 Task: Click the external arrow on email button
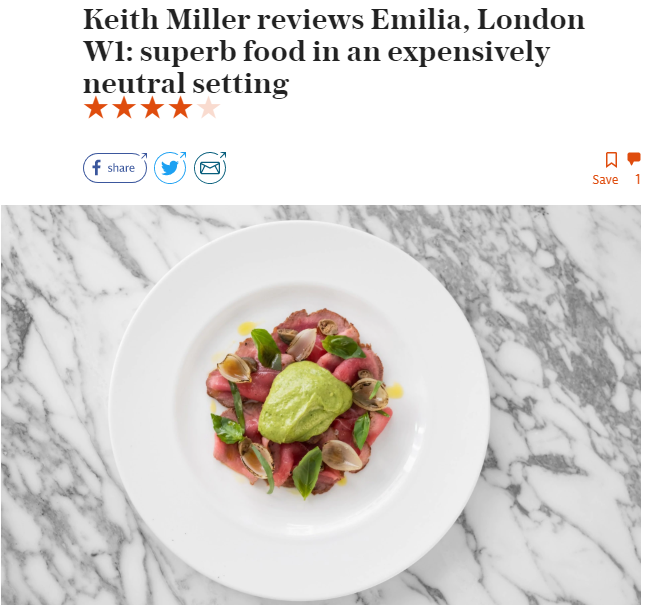coord(225,157)
